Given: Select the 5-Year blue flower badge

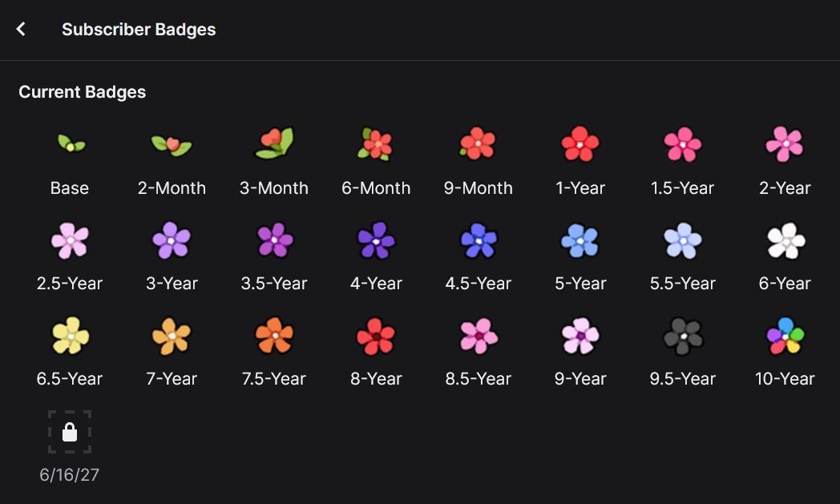Looking at the screenshot, I should (580, 240).
